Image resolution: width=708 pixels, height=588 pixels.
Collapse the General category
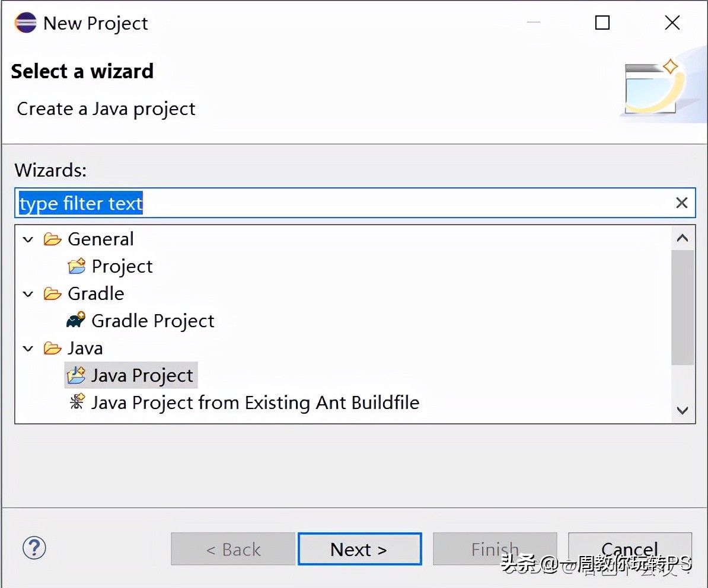pos(27,239)
